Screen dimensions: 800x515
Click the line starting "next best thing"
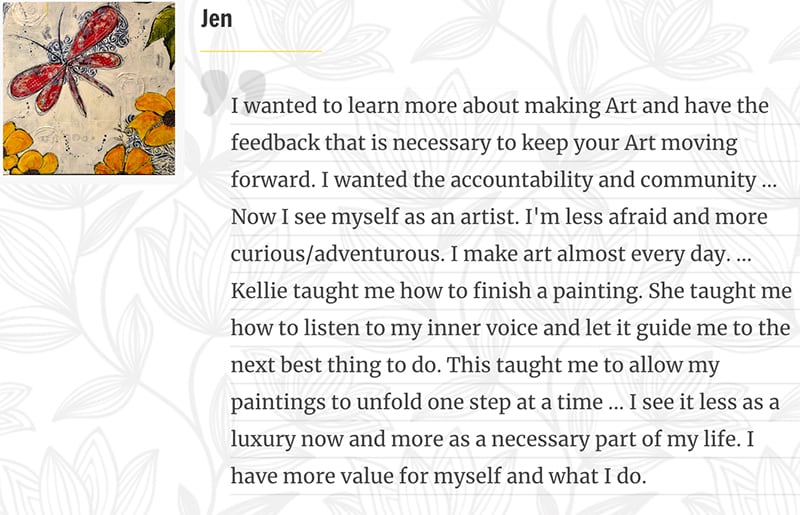(475, 365)
